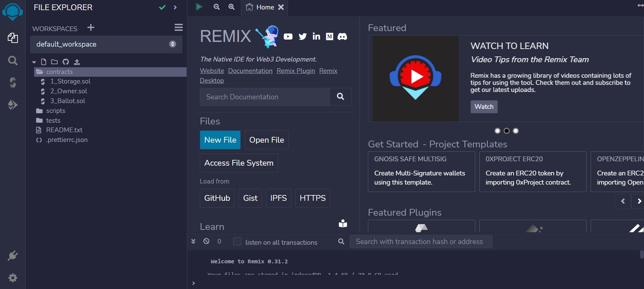Select first carousel dot in Featured
Image resolution: width=644 pixels, height=289 pixels.
point(497,131)
